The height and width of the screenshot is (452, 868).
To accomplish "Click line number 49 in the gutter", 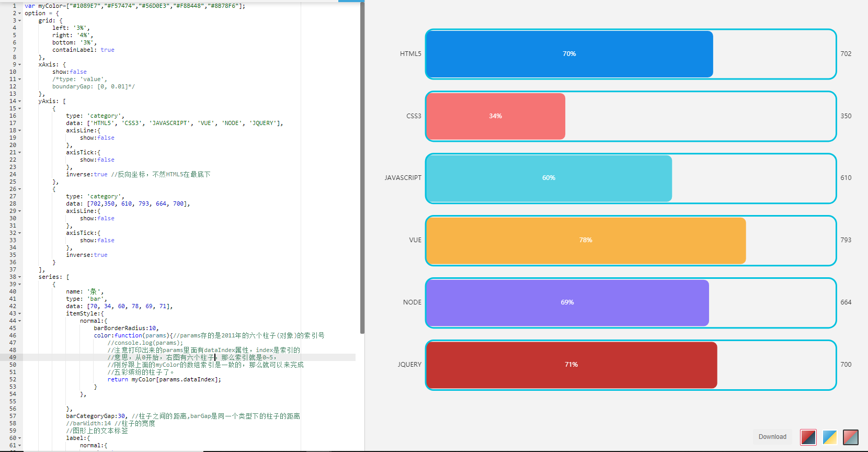I will coord(13,358).
